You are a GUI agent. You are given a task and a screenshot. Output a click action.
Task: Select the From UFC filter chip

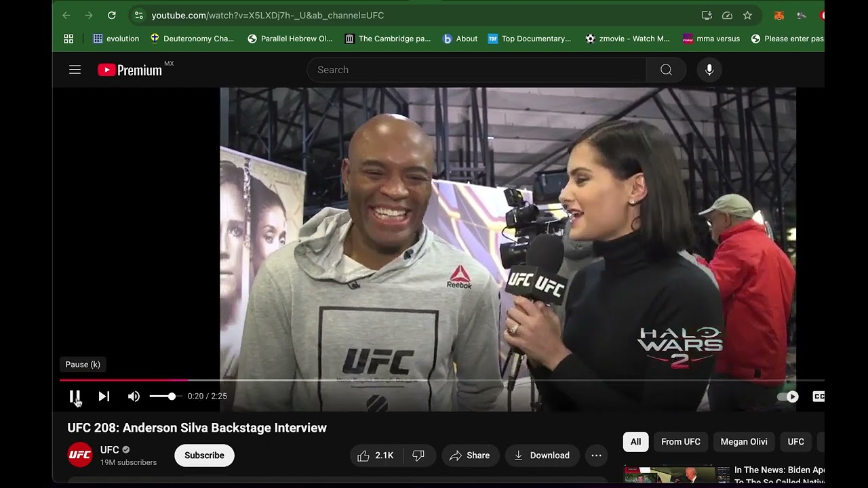(x=681, y=442)
